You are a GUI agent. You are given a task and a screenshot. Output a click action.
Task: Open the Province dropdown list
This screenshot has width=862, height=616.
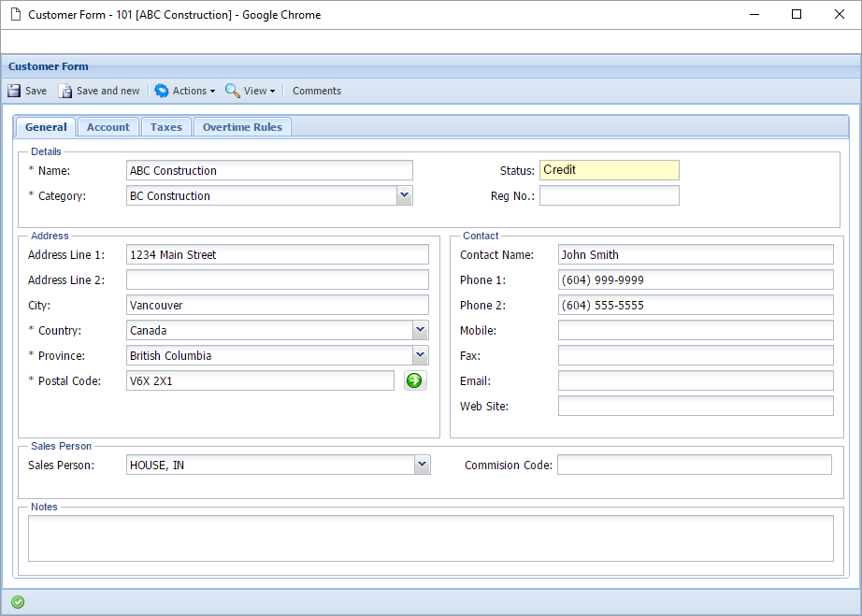[x=421, y=355]
